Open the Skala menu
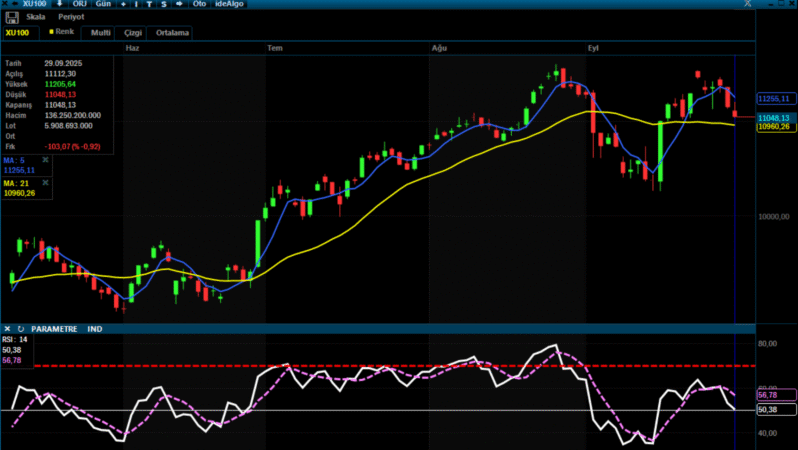798x450 pixels. pyautogui.click(x=35, y=18)
